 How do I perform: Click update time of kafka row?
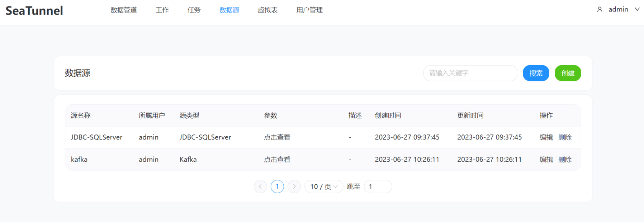pos(489,160)
